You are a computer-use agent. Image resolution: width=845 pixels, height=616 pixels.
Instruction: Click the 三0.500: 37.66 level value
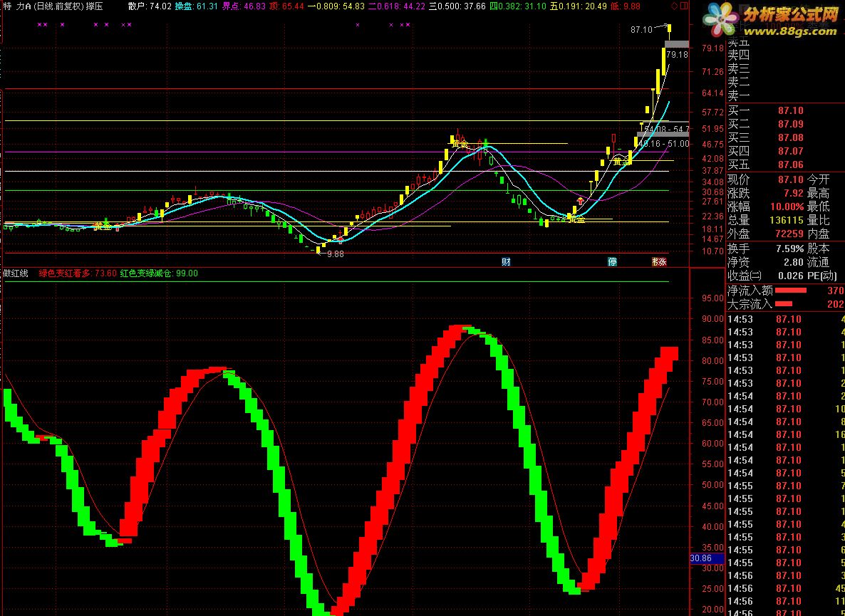[x=457, y=6]
